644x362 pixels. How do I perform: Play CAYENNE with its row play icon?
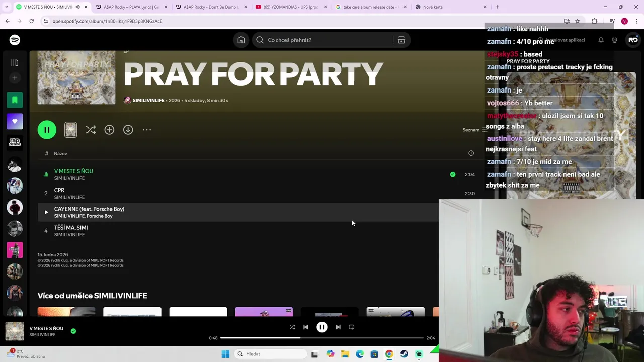point(46,212)
